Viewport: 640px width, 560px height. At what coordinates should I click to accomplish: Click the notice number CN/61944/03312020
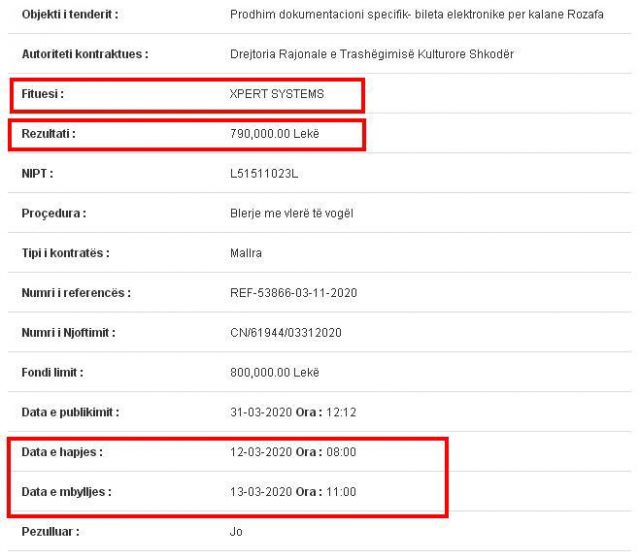click(x=286, y=332)
